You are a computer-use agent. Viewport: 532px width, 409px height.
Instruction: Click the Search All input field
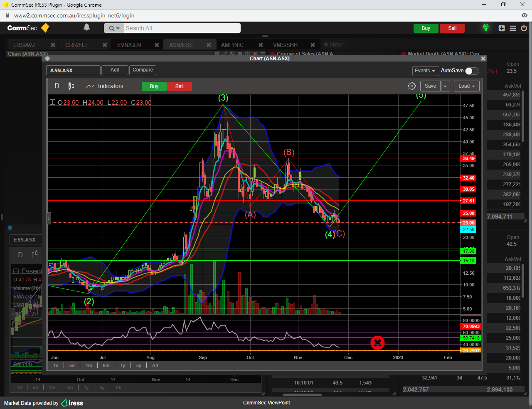182,28
